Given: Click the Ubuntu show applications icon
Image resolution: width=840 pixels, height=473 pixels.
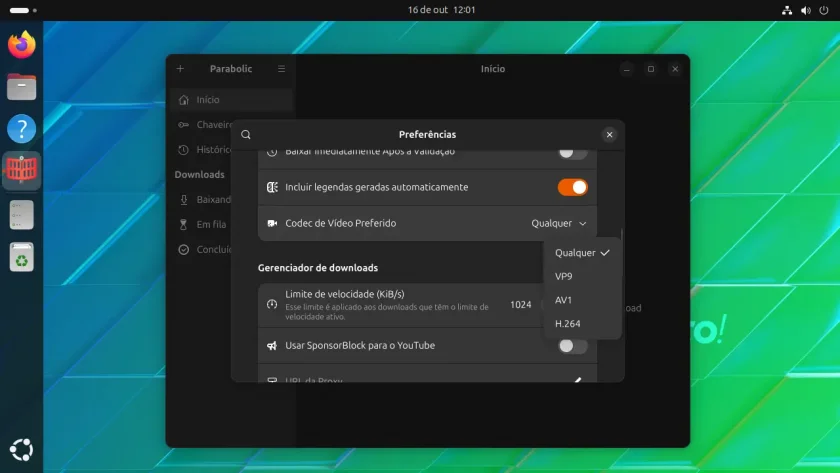Looking at the screenshot, I should [x=21, y=449].
